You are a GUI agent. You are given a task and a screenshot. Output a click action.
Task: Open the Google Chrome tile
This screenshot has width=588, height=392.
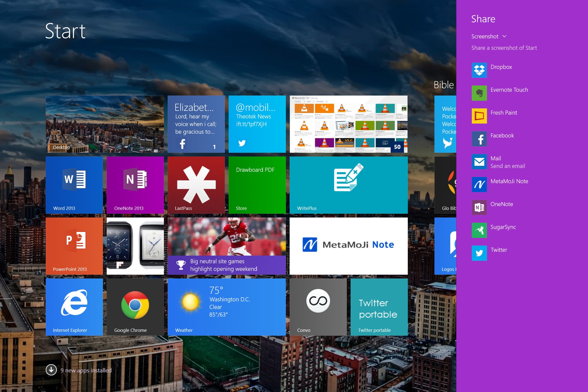135,307
